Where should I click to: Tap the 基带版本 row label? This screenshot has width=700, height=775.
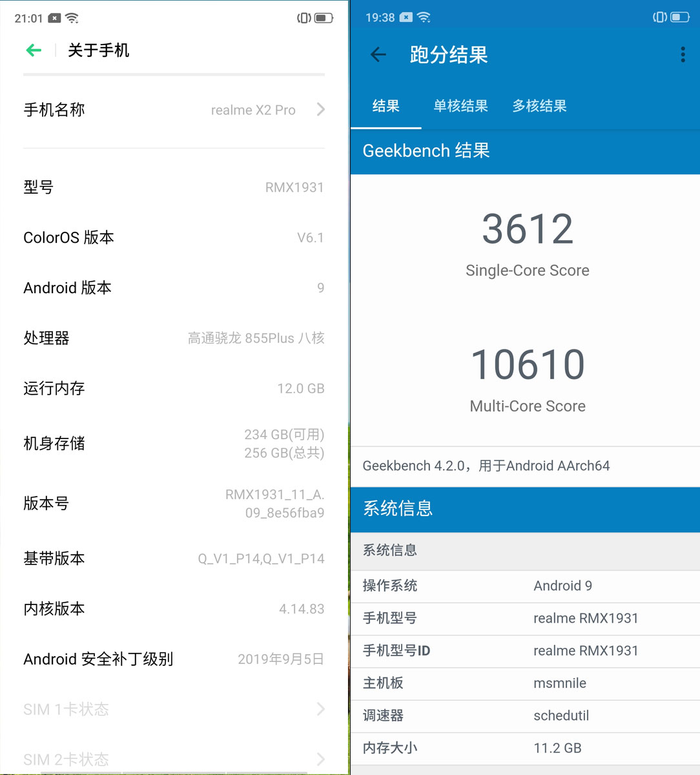54,559
